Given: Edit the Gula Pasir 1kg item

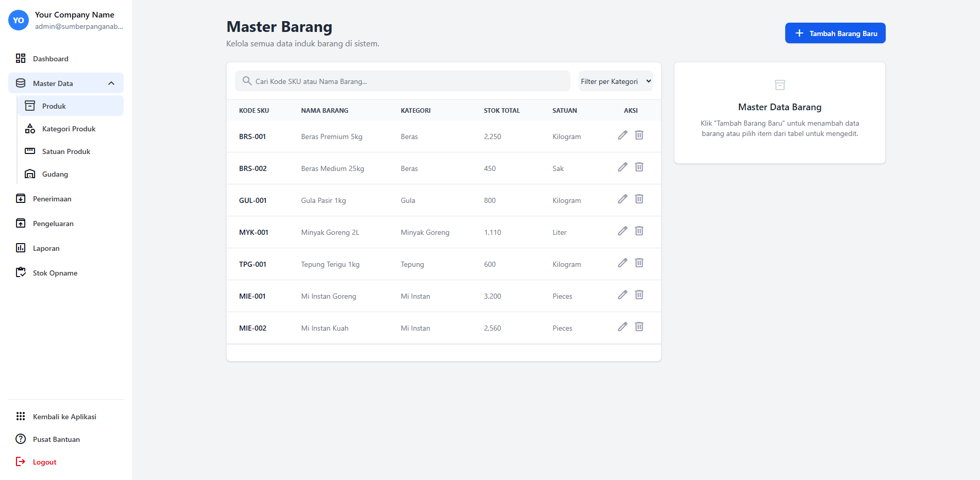Looking at the screenshot, I should pos(622,199).
